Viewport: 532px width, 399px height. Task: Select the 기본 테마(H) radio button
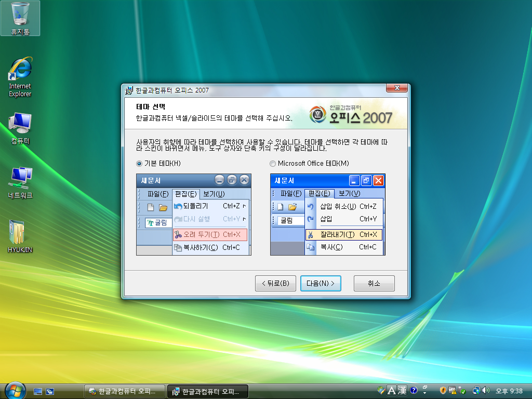(139, 164)
